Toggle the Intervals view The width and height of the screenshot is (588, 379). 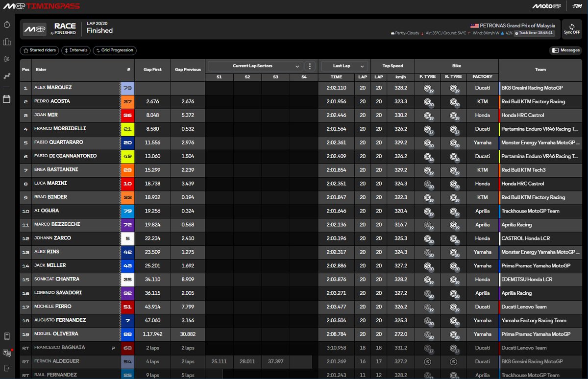click(76, 50)
